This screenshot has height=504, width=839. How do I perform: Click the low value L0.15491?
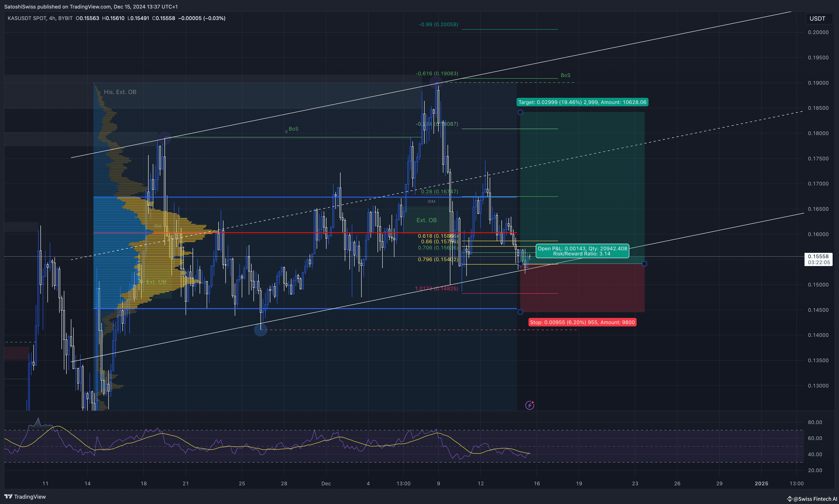(x=138, y=18)
